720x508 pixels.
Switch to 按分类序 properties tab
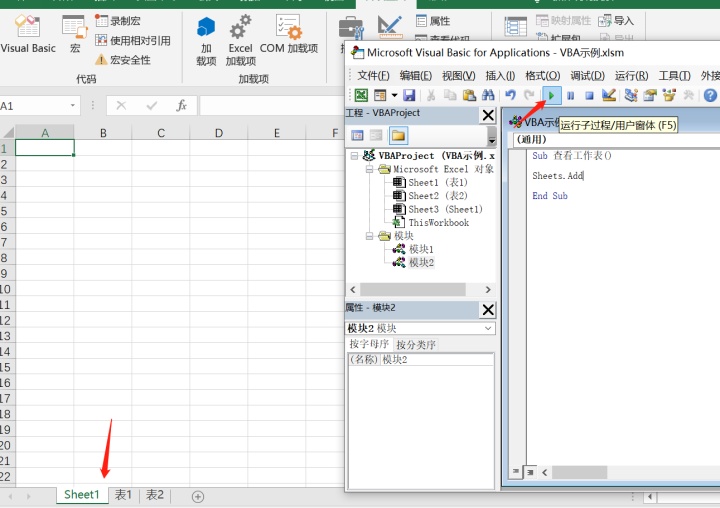pyautogui.click(x=416, y=344)
